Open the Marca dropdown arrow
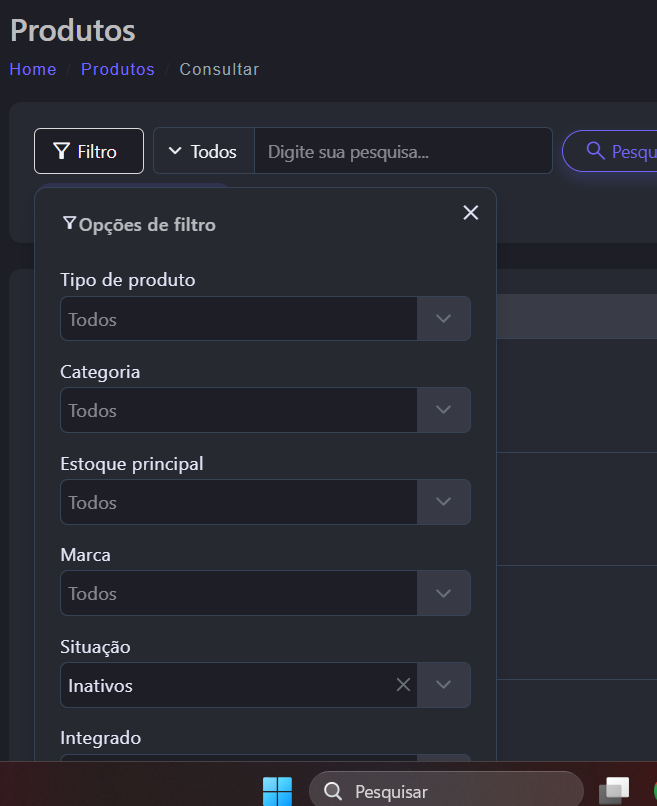Screen dimensions: 657x806 pyautogui.click(x=444, y=593)
